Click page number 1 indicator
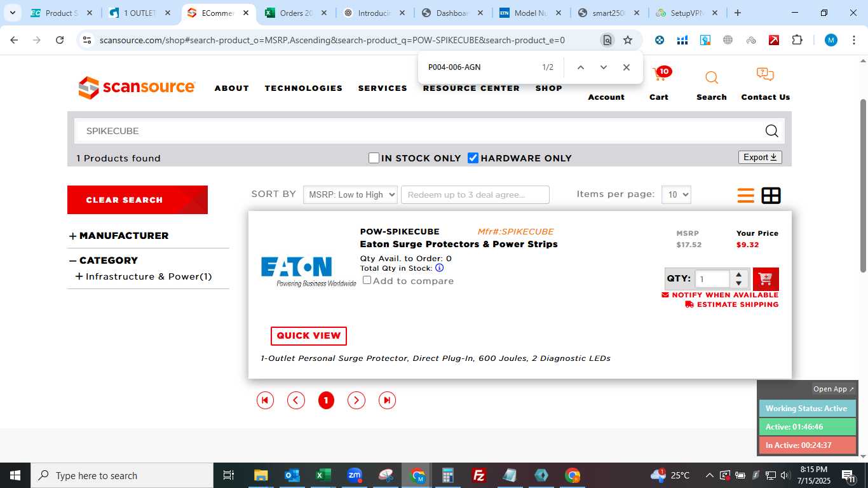Screen dimensions: 868x488 [326, 400]
